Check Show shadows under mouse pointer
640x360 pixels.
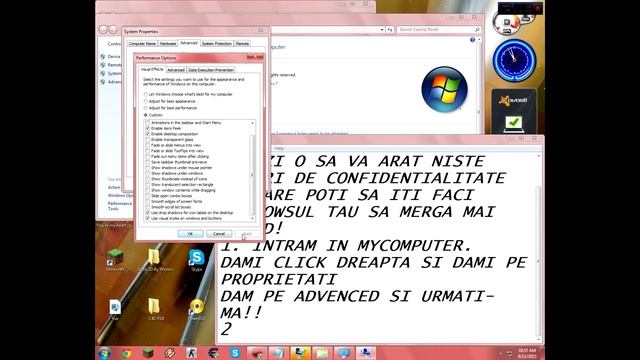[x=148, y=168]
